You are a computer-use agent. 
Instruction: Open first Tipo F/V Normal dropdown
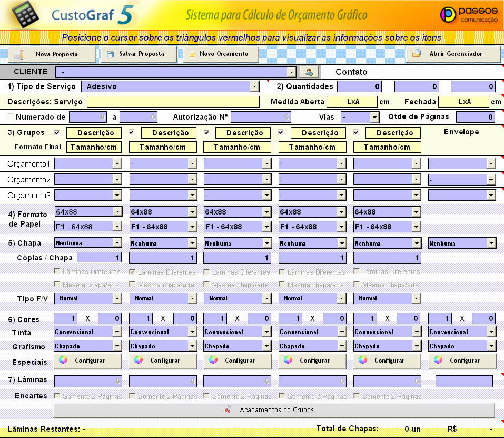coord(117,298)
